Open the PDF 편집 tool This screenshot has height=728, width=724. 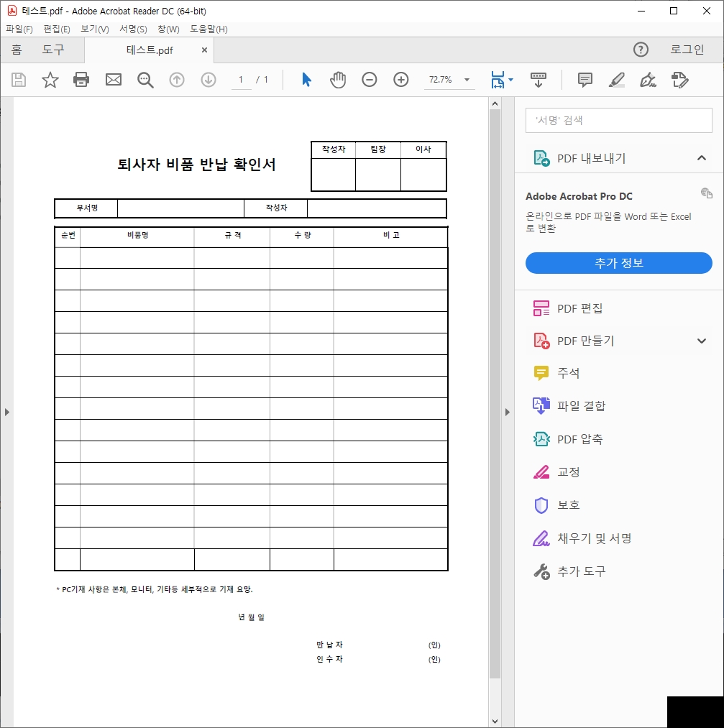pos(567,308)
